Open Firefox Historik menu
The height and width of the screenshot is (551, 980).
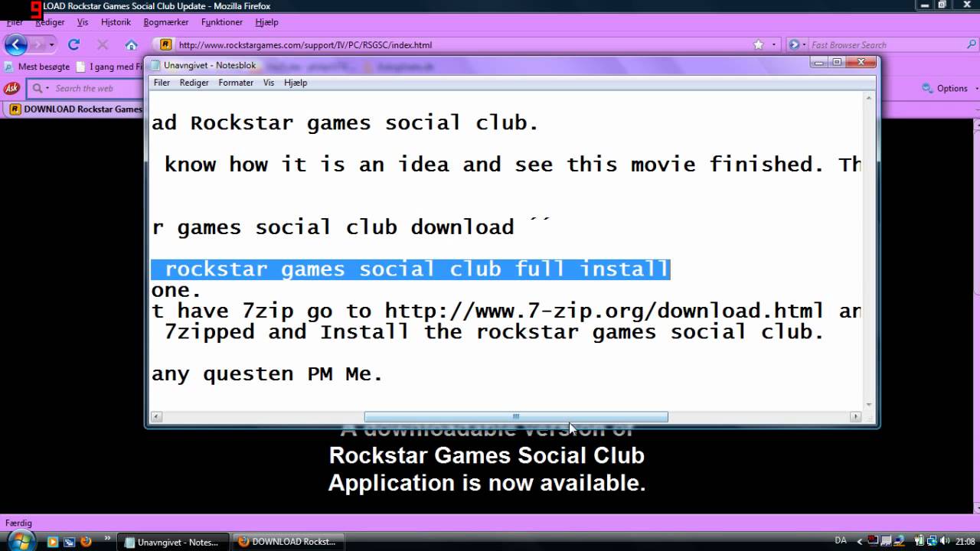click(x=116, y=22)
